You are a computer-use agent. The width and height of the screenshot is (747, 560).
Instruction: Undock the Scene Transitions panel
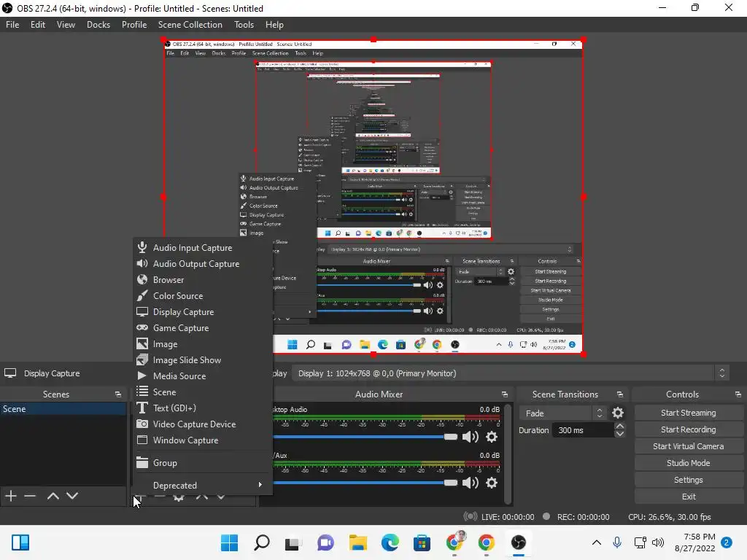[620, 394]
